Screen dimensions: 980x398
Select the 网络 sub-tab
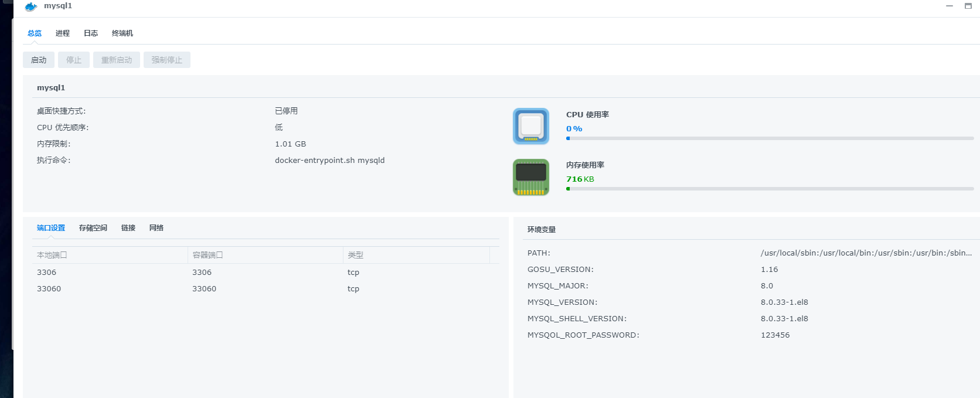156,228
